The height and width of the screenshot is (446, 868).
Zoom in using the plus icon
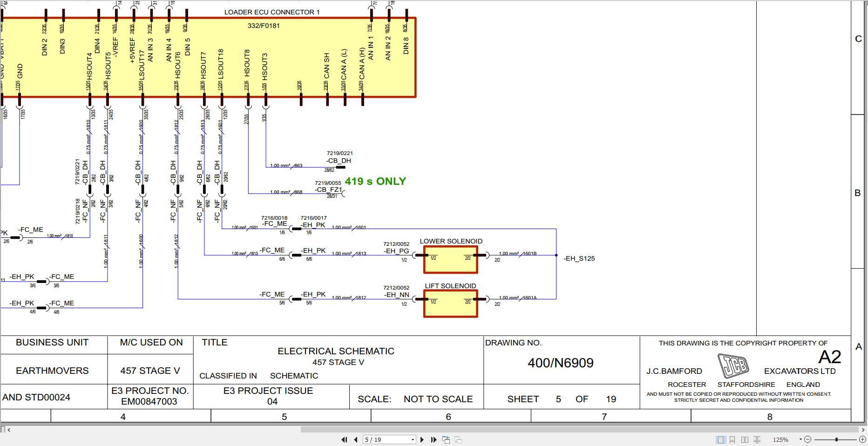click(862, 439)
